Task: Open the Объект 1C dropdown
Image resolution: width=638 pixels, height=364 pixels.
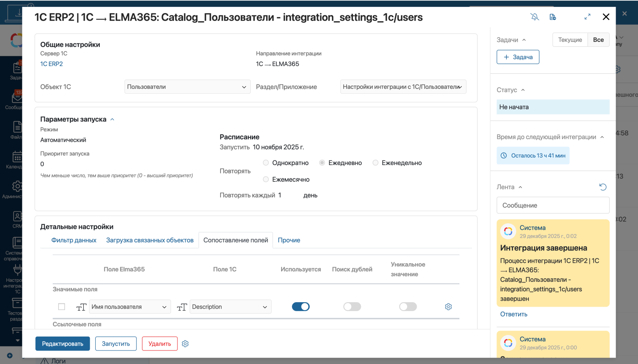Action: (x=187, y=87)
